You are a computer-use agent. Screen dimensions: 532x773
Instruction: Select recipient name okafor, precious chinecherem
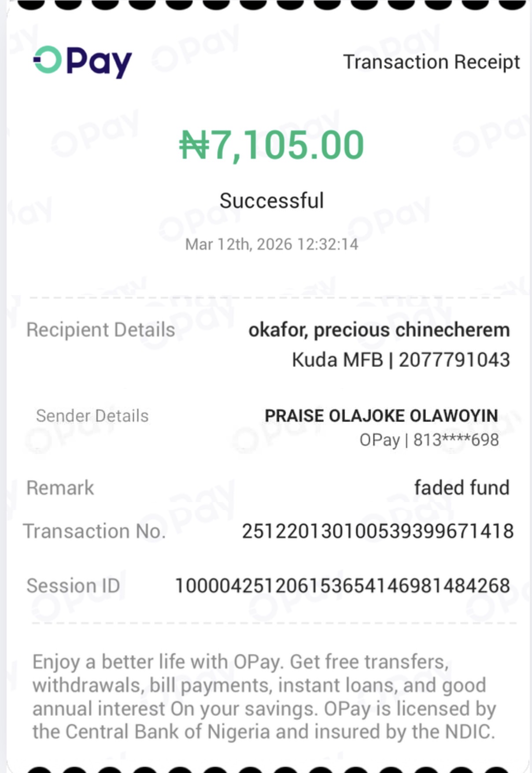click(x=379, y=330)
